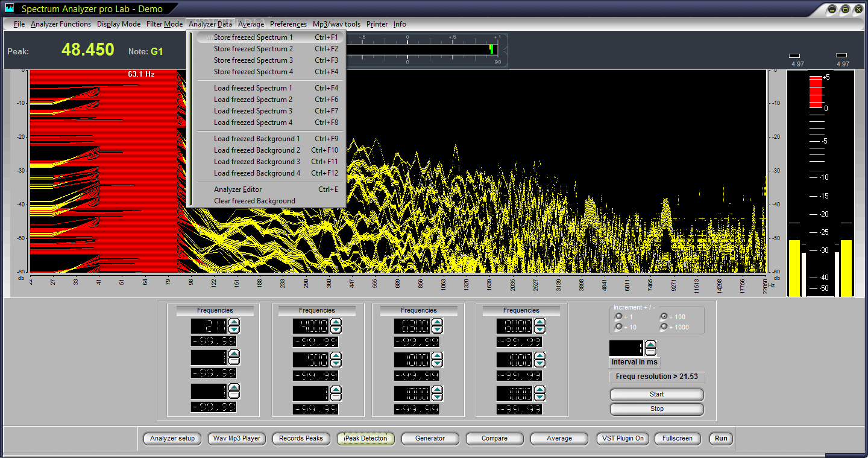This screenshot has width=868, height=458.
Task: Open the Display Mode menu
Action: [x=119, y=24]
